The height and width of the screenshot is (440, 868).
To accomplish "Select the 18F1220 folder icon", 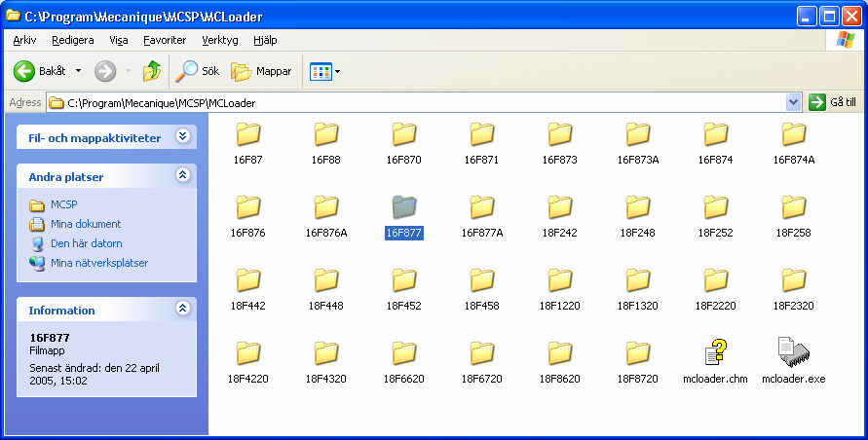I will pos(559,280).
